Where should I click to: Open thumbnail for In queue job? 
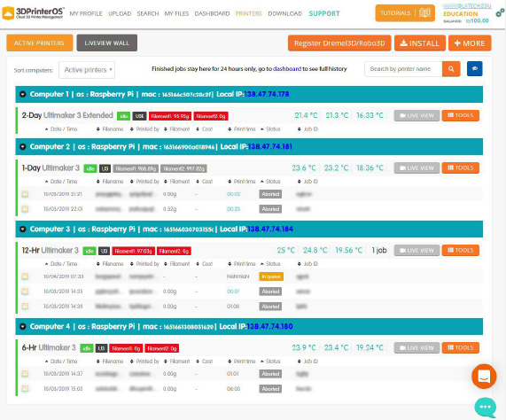[25, 276]
